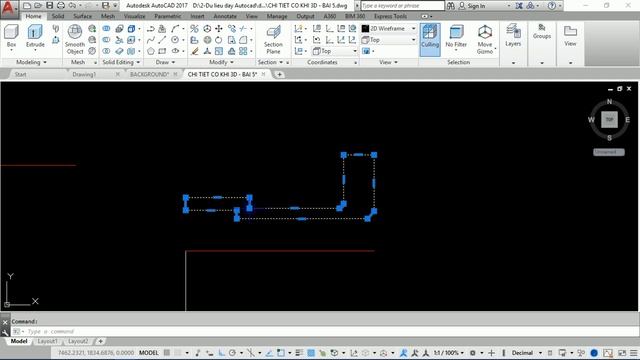This screenshot has width=640, height=360.
Task: Expand the Draw panel
Action: click(165, 62)
